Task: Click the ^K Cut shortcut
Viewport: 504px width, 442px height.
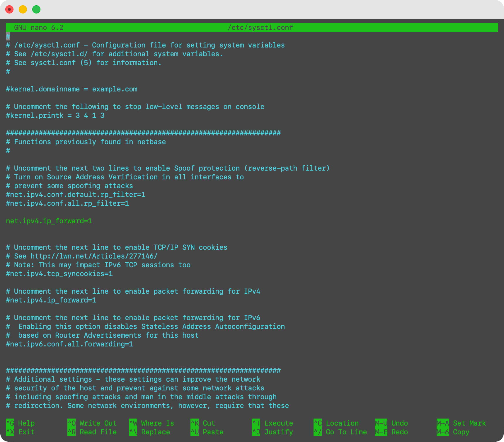Action: (x=203, y=423)
